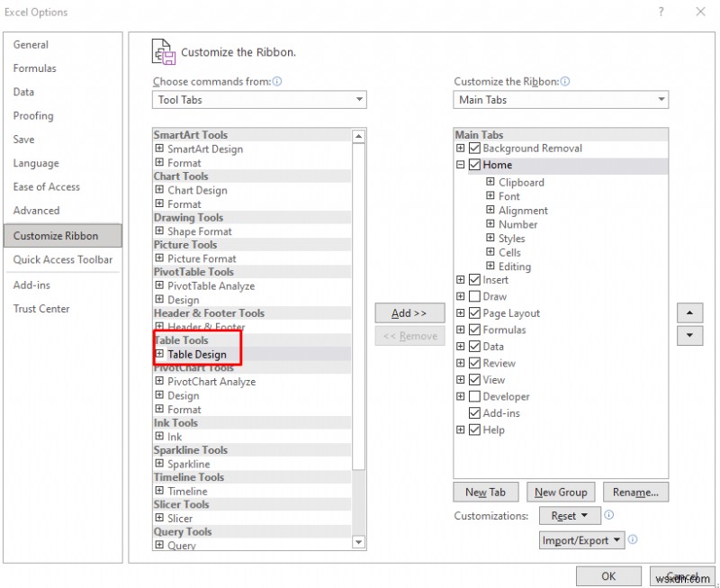Viewport: 720px width, 588px height.
Task: Select the Alignment group row
Action: 523,211
